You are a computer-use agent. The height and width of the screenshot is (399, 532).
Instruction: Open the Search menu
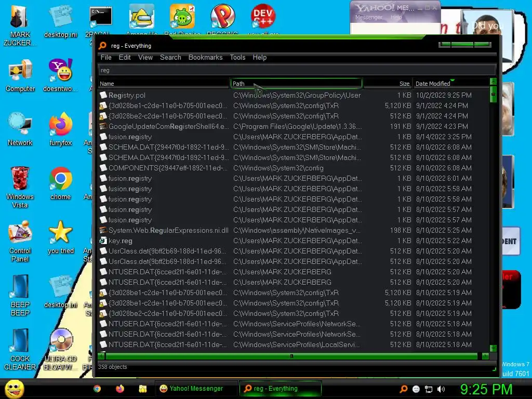(170, 57)
